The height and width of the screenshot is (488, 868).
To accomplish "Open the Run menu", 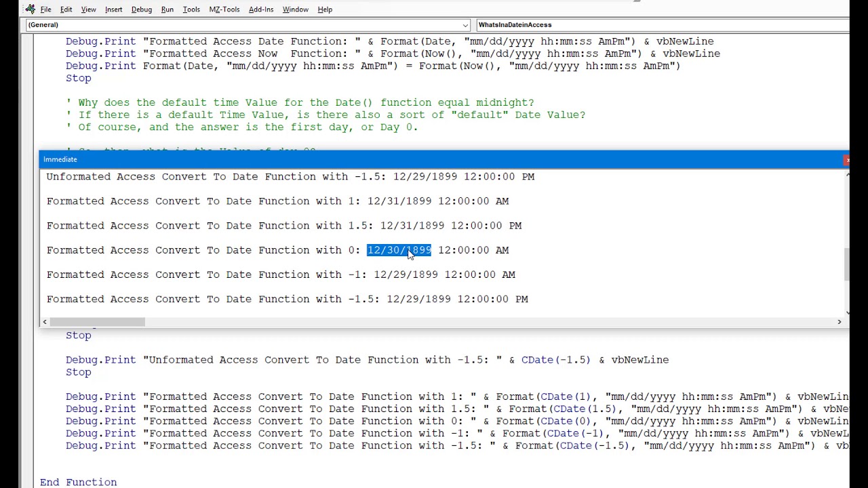I will click(167, 9).
